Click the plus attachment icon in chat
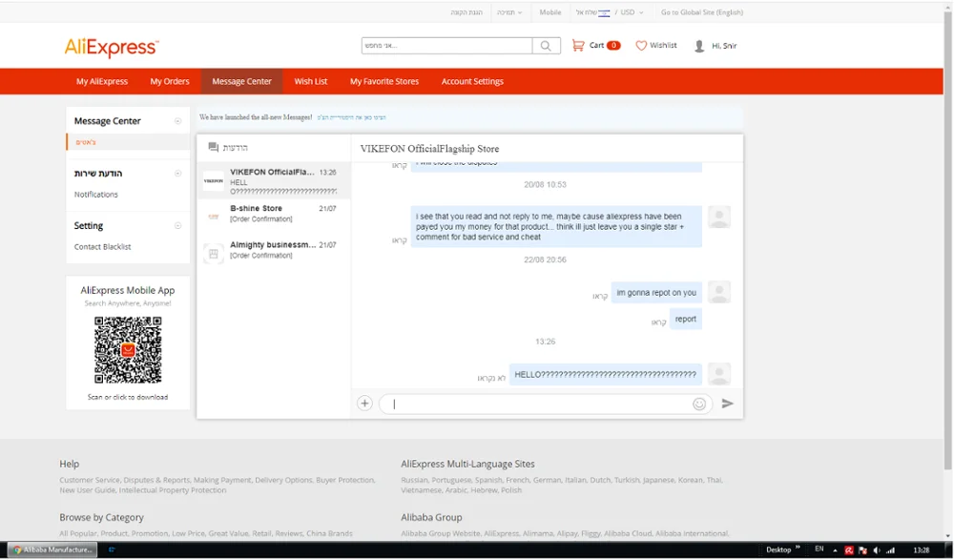This screenshot has height=560, width=954. 364,403
